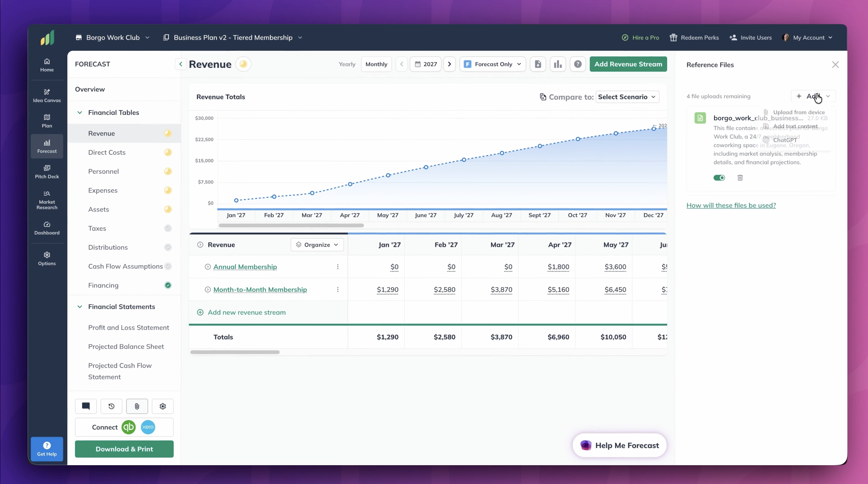868x484 pixels.
Task: Open Profit and Loss Statement
Action: 128,328
